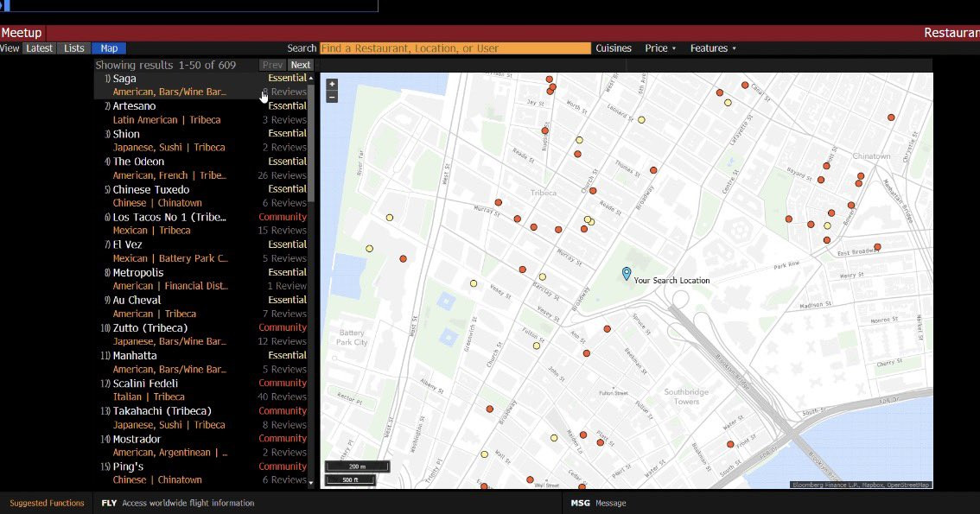Click Italian | Tribeca cuisine text
The image size is (980, 514).
point(148,397)
